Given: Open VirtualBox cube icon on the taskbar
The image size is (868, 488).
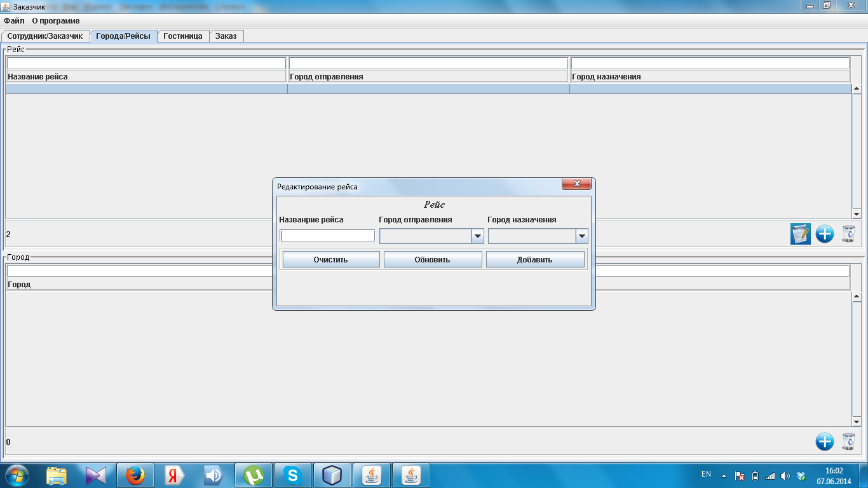Looking at the screenshot, I should coord(332,475).
